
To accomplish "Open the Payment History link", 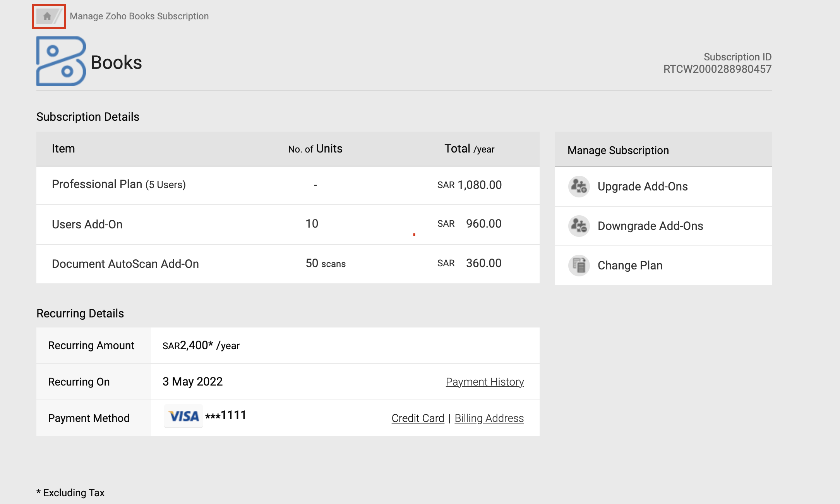I will pyautogui.click(x=485, y=382).
